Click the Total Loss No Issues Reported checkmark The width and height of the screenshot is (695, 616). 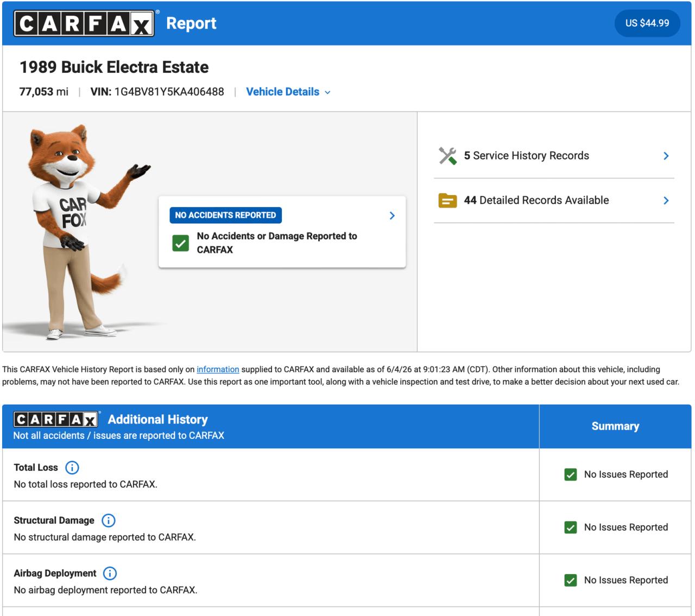click(571, 475)
